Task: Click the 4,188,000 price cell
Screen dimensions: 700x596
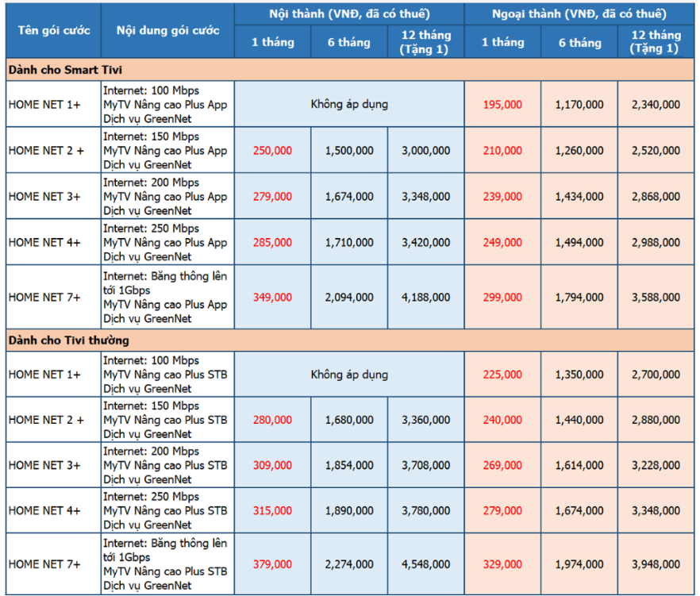Action: (426, 298)
